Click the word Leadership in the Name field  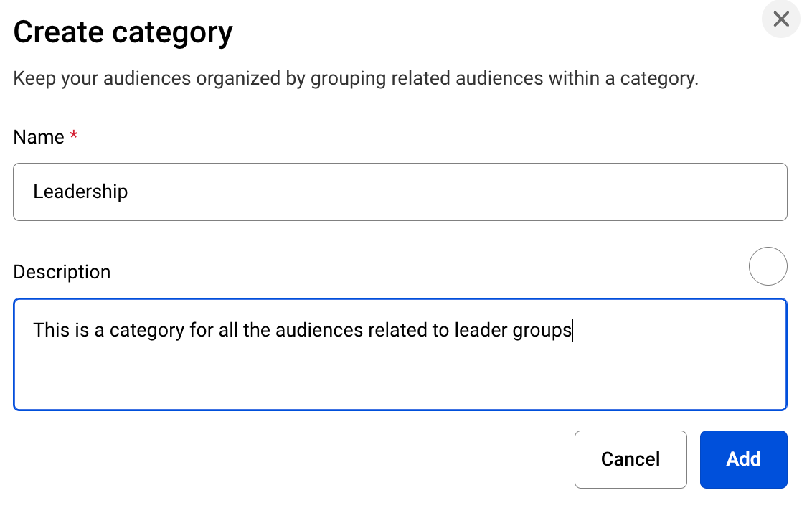[x=80, y=192]
